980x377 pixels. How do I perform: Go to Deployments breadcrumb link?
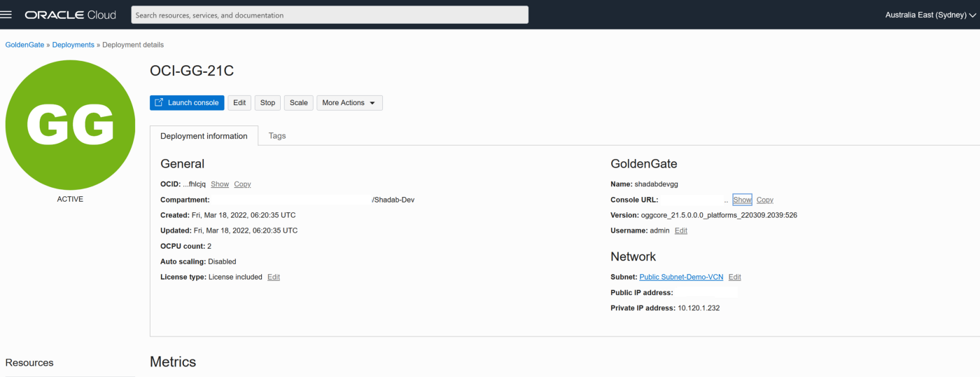[x=73, y=45]
